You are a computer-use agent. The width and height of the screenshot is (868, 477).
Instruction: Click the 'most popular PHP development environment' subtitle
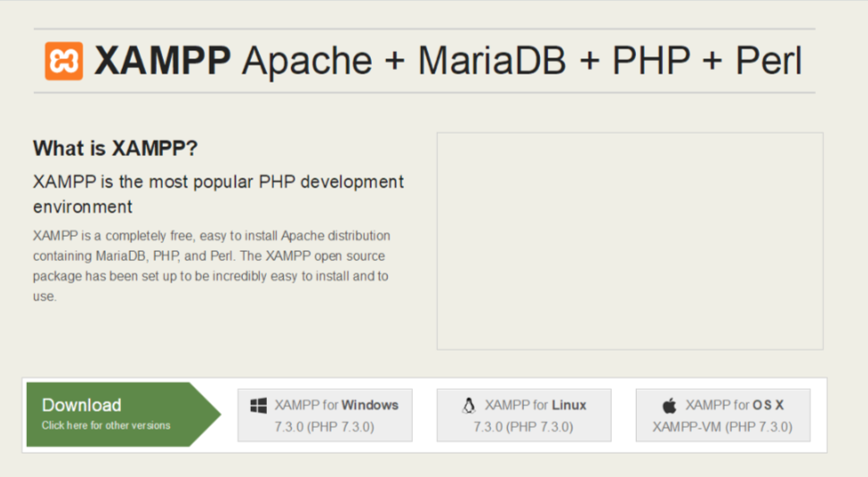click(218, 194)
